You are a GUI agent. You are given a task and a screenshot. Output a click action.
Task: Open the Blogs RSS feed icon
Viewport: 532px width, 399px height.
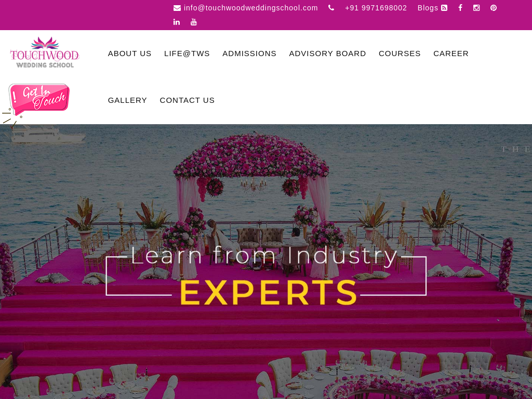444,8
